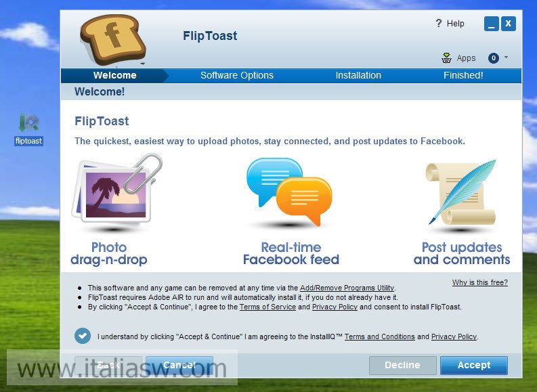Click the Adobe AIR requirement text line
This screenshot has height=392, width=537.
(x=243, y=297)
